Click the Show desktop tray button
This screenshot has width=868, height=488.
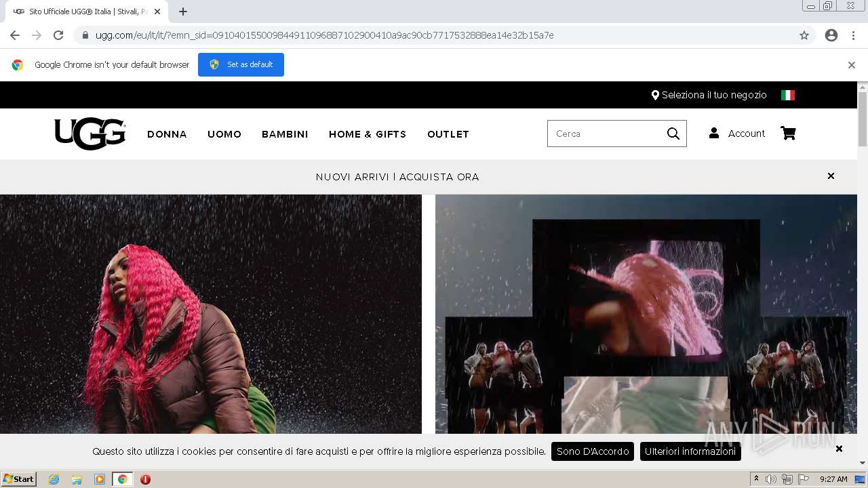coord(860,479)
